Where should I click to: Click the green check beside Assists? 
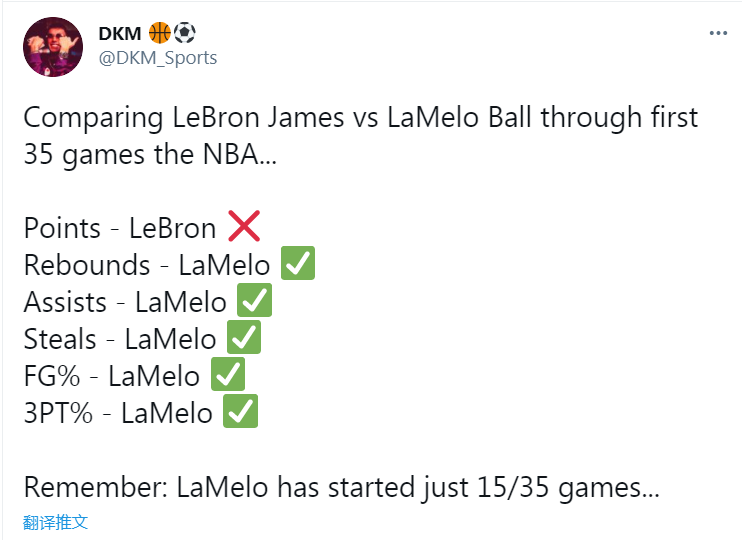[x=255, y=300]
